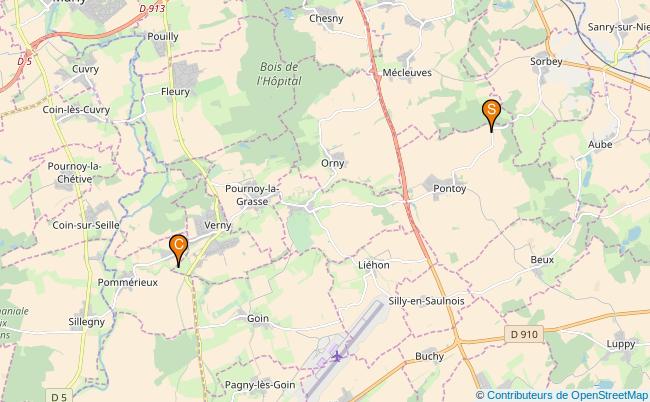Click the Mécleuves village label

(407, 73)
